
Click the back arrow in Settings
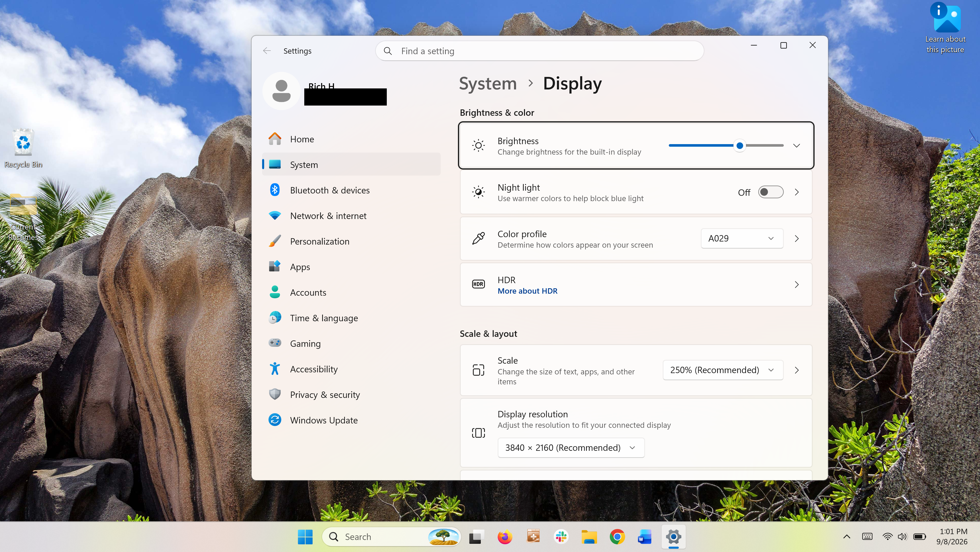[267, 51]
